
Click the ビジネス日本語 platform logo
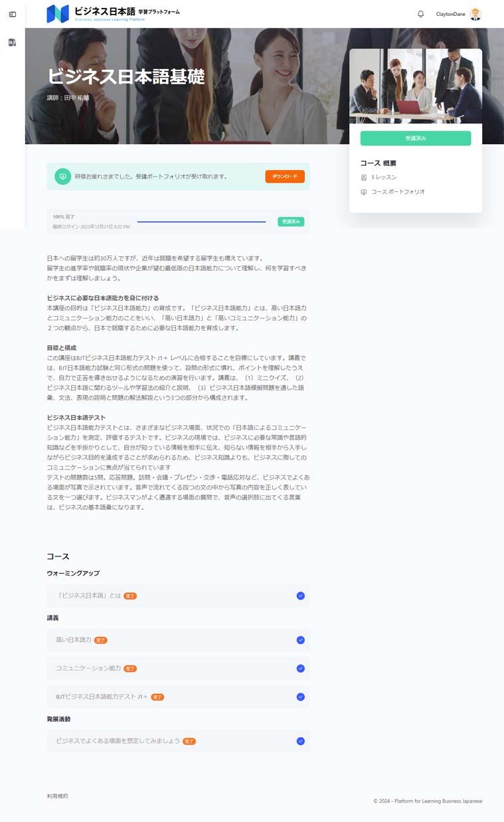point(113,14)
